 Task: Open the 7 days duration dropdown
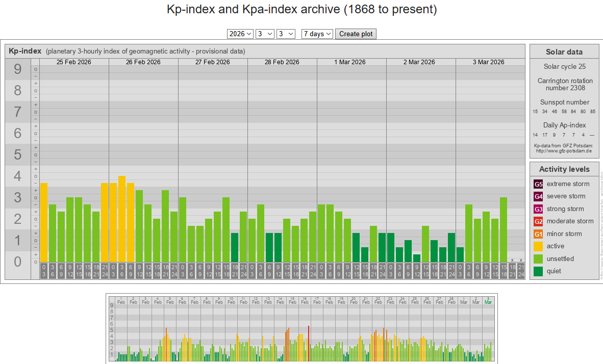[x=317, y=34]
